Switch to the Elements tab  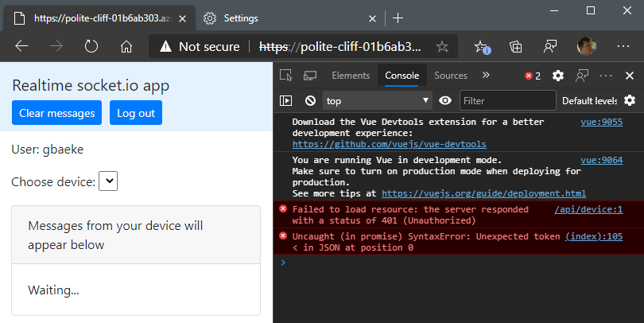coord(351,76)
